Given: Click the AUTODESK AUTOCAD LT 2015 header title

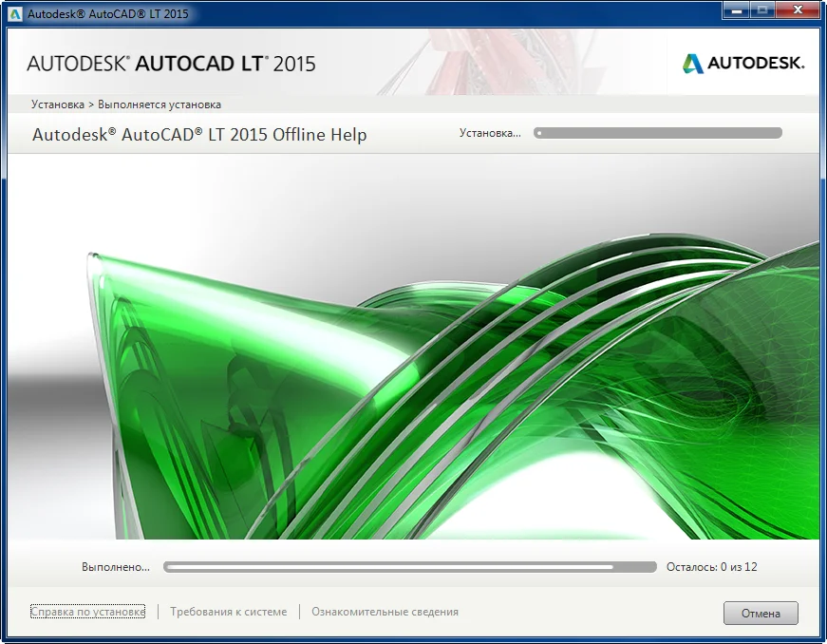Looking at the screenshot, I should pyautogui.click(x=171, y=64).
